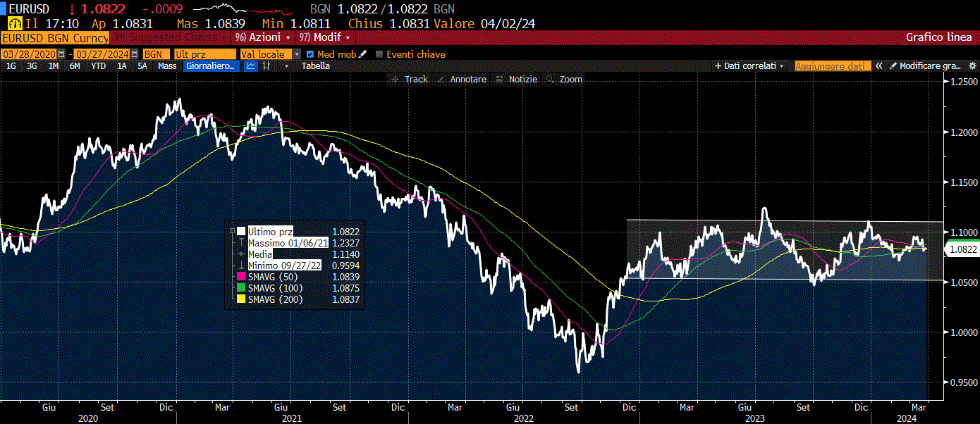The width and height of the screenshot is (980, 424).
Task: Collapse the legend box expander
Action: click(231, 231)
